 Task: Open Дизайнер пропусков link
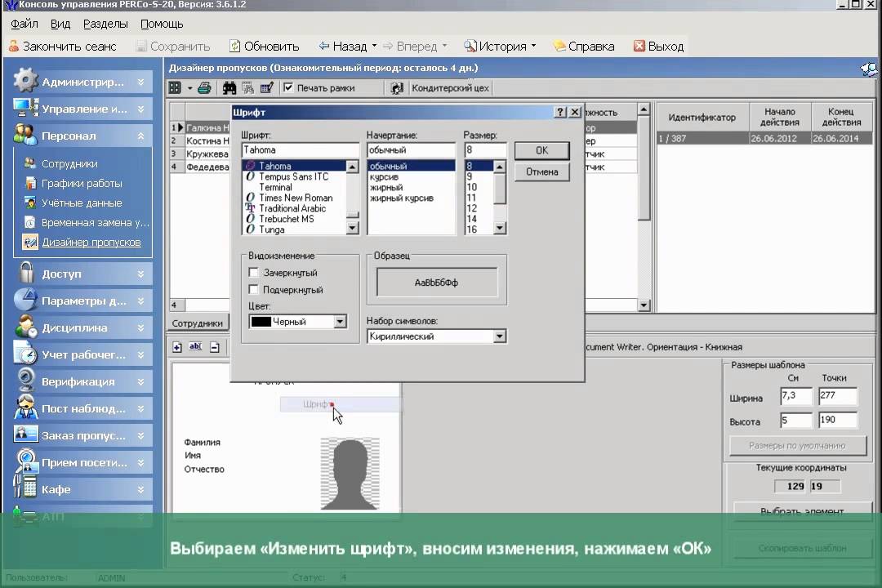tap(91, 243)
